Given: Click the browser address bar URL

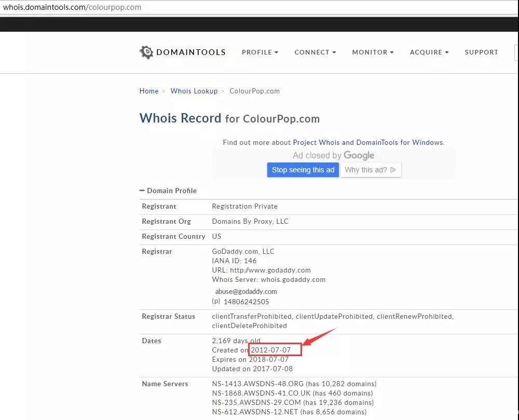Looking at the screenshot, I should pos(73,7).
